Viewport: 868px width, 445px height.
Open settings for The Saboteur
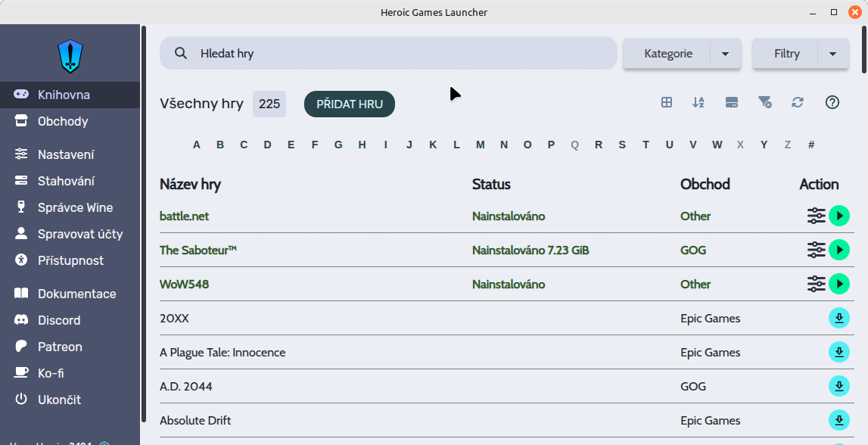pyautogui.click(x=816, y=250)
